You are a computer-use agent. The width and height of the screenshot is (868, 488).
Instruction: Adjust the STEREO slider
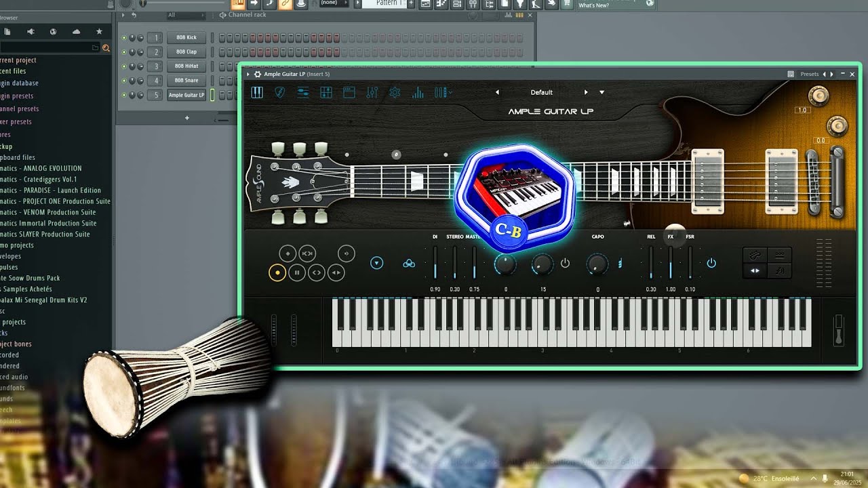click(454, 263)
